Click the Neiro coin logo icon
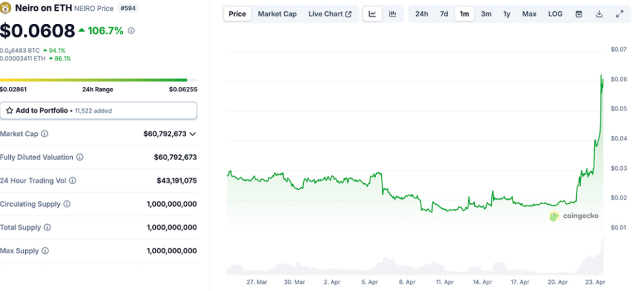 coord(6,8)
